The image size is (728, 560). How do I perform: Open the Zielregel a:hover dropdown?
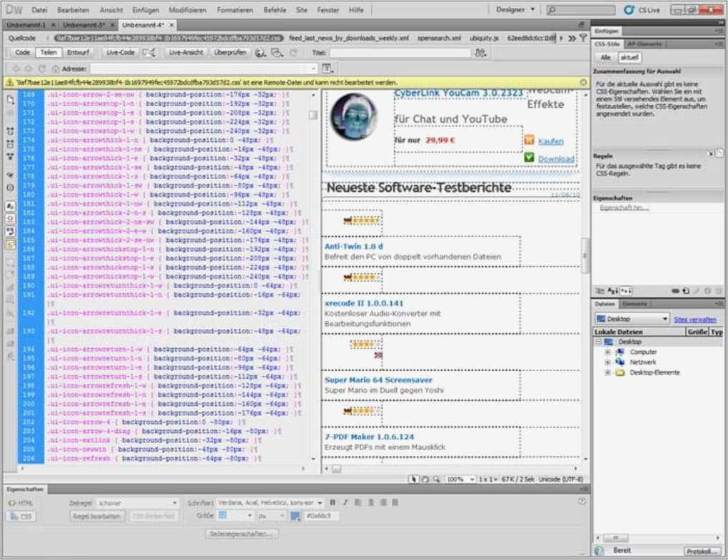[138, 503]
